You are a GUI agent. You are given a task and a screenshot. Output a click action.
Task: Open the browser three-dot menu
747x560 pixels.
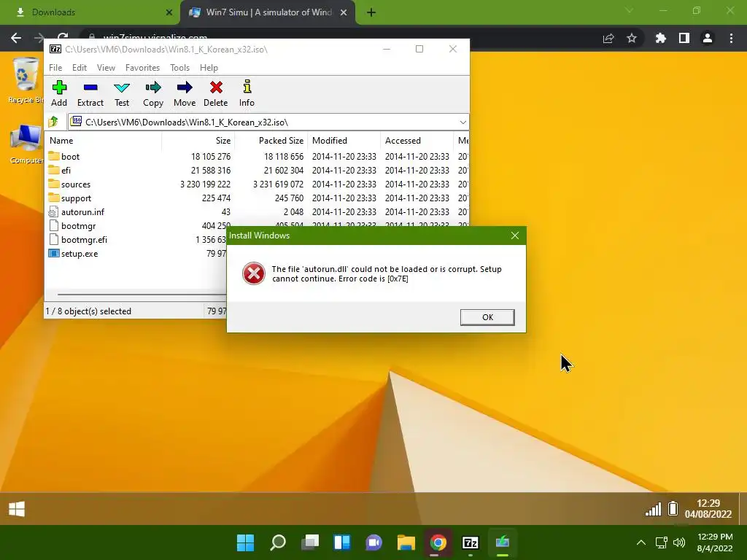click(x=731, y=38)
